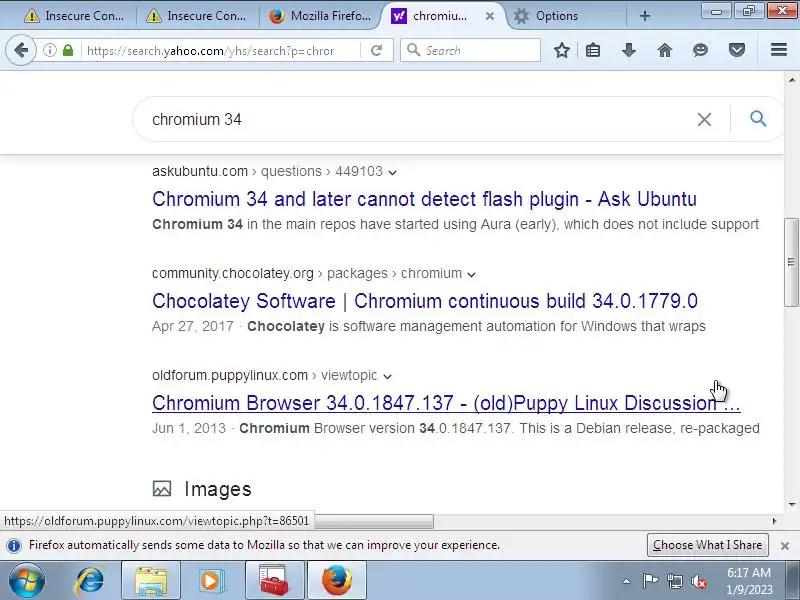The width and height of the screenshot is (800, 600).
Task: Open Windows Media Player from taskbar
Action: click(x=212, y=580)
